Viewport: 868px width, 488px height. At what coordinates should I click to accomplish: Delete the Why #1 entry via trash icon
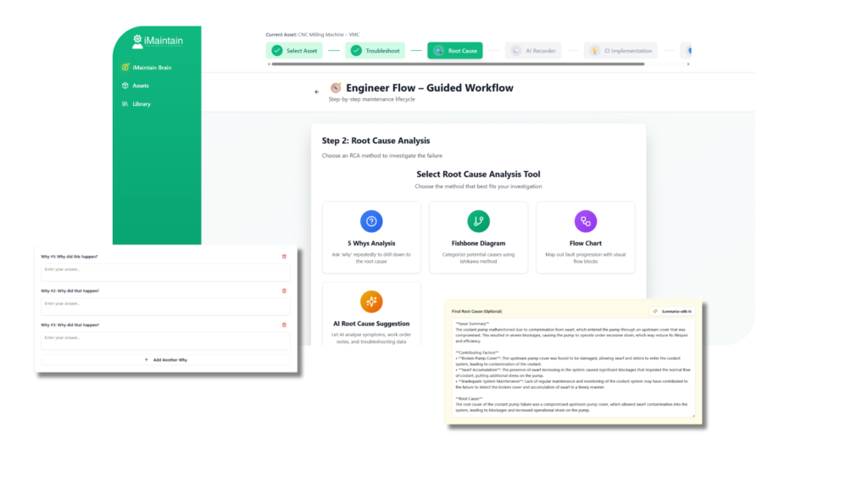284,257
